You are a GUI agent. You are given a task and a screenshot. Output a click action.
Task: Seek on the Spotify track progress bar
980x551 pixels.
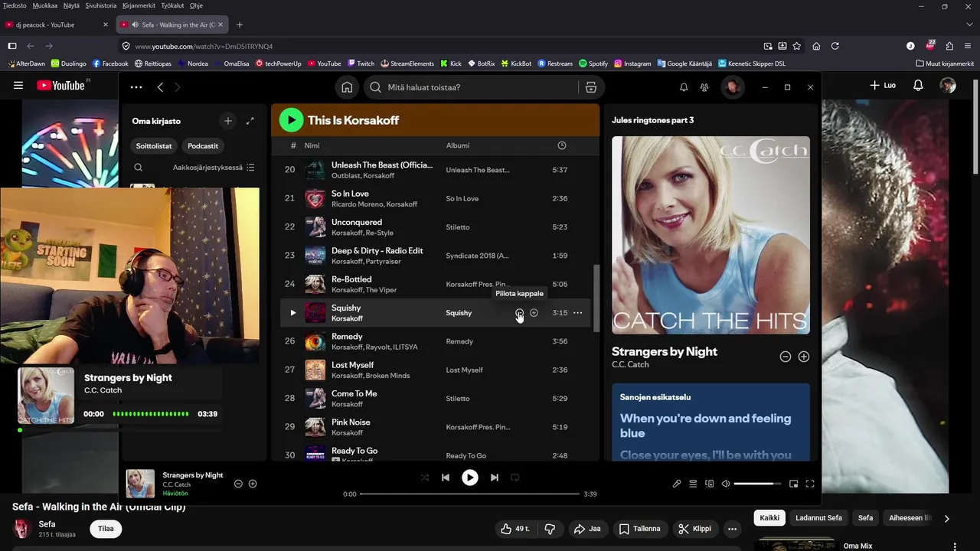[470, 494]
